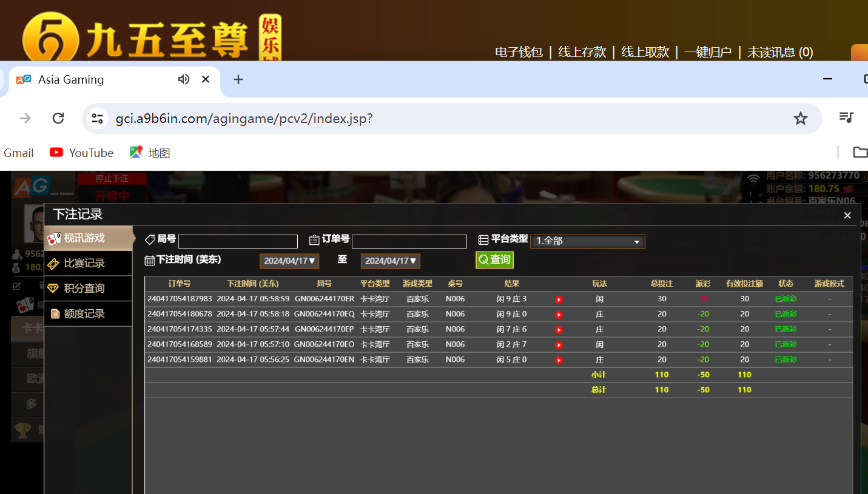This screenshot has width=868, height=494.
Task: Click the 订单号 column header
Action: pos(180,284)
